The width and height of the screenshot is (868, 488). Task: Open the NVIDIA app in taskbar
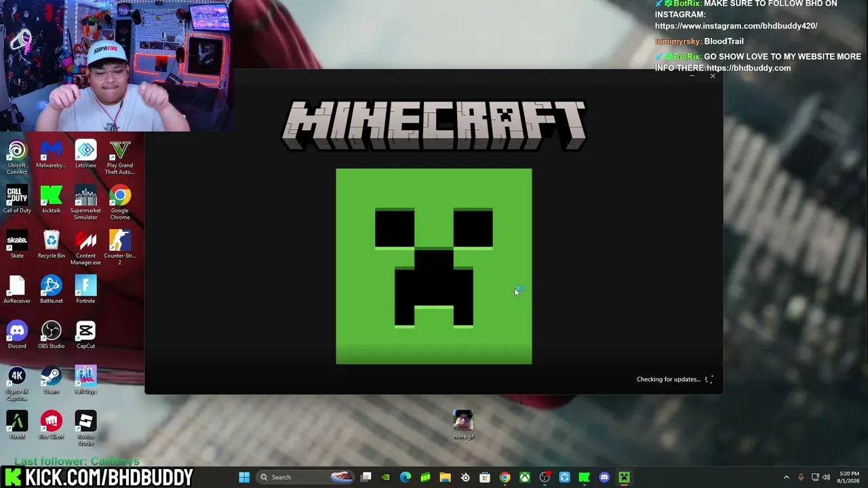pos(386,477)
